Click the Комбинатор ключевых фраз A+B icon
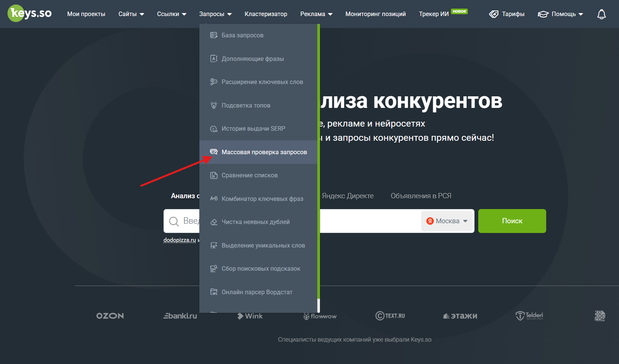619x364 pixels. coord(214,199)
